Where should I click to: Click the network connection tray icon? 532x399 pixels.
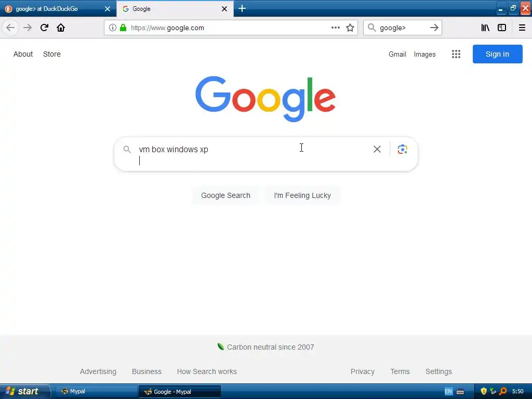493,391
